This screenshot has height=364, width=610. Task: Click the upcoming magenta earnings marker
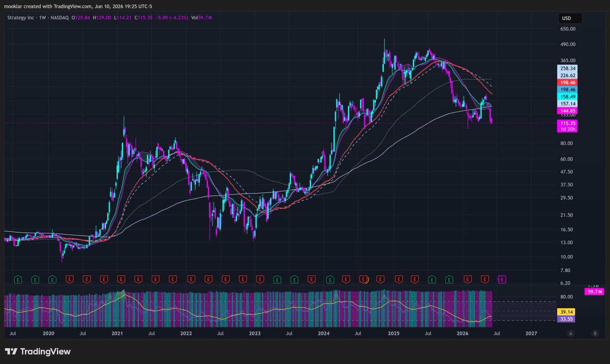coord(501,279)
